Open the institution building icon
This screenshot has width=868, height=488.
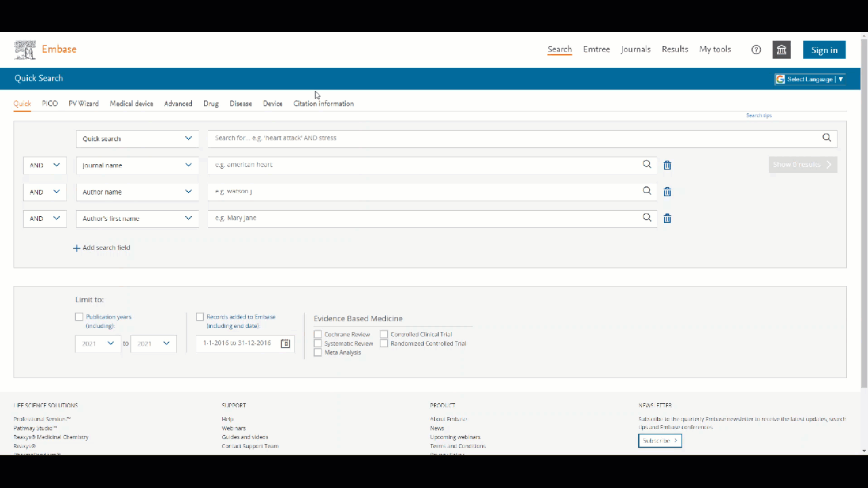(x=781, y=49)
